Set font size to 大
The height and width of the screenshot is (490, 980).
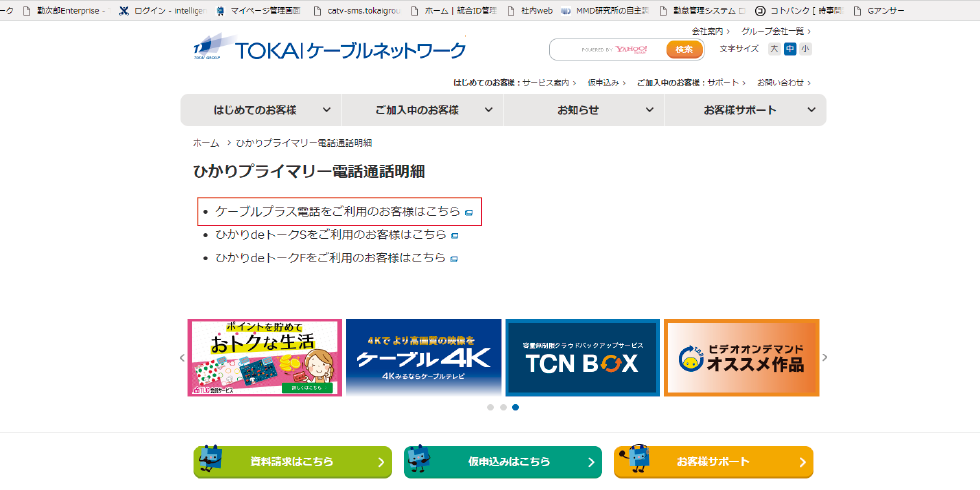coord(774,49)
